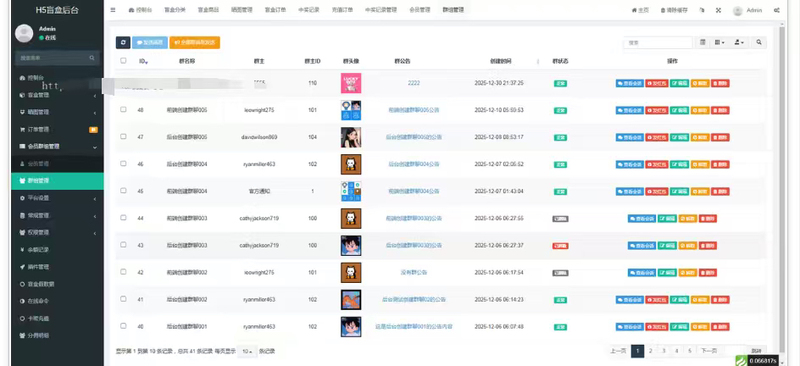This screenshot has width=800, height=366.
Task: Click the 下一页 next page button
Action: click(709, 351)
